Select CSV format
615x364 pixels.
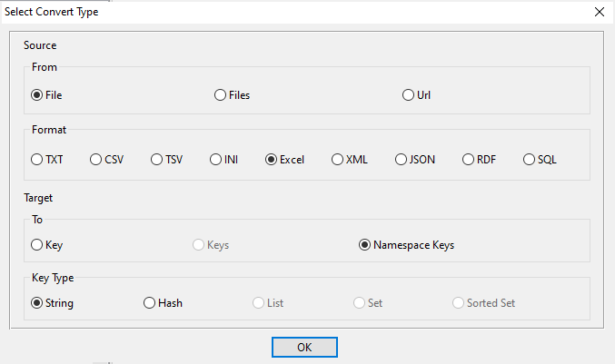(96, 159)
